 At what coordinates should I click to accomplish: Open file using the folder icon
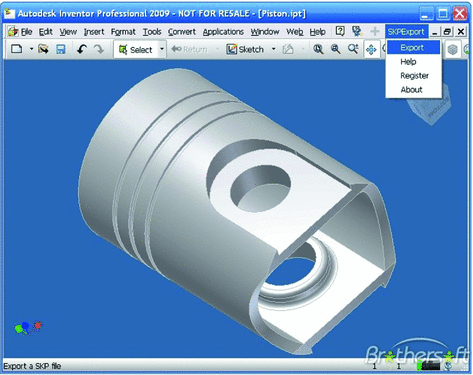(x=43, y=49)
